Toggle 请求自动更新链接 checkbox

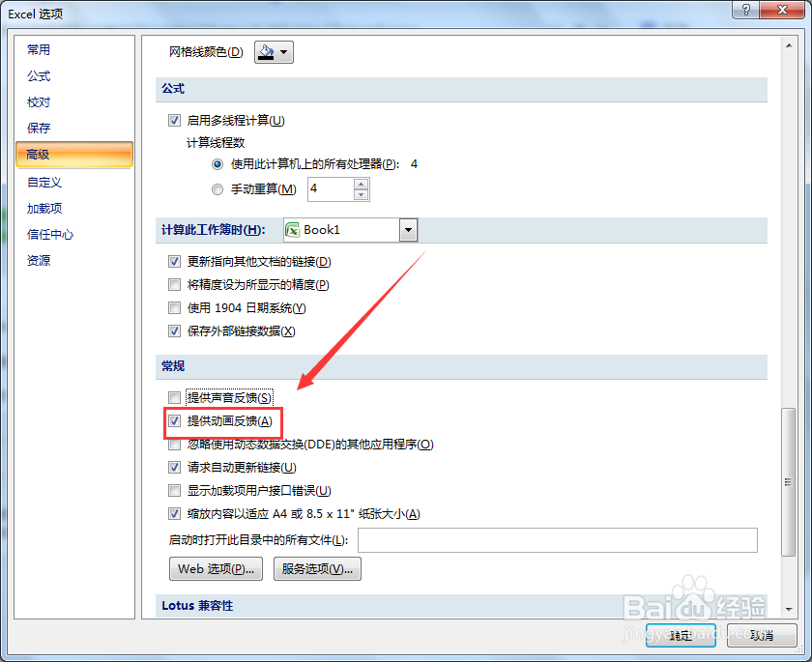175,468
